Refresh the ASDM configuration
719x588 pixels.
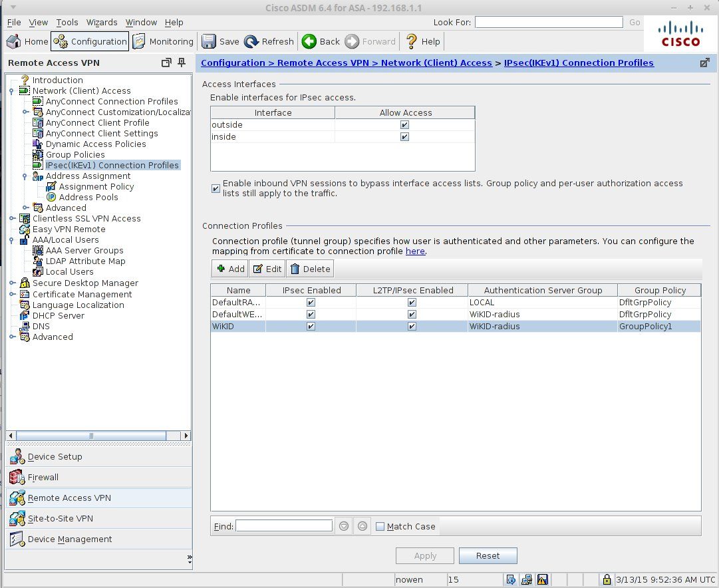coord(269,41)
